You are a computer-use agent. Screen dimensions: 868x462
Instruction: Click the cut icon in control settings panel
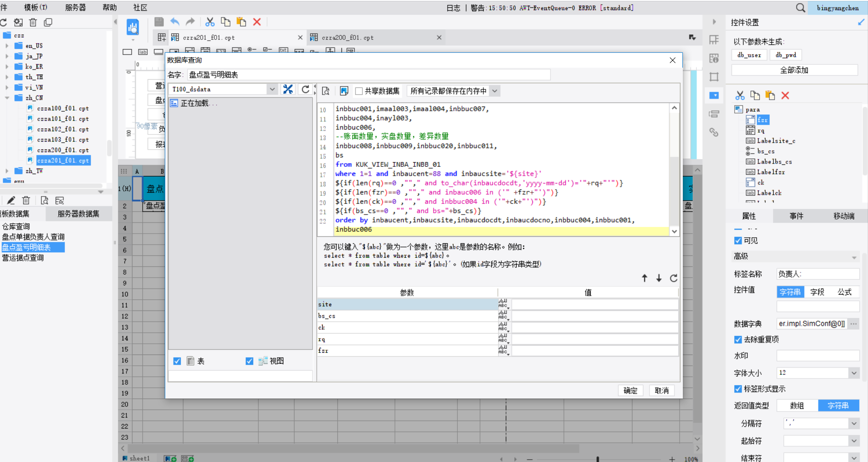[740, 95]
